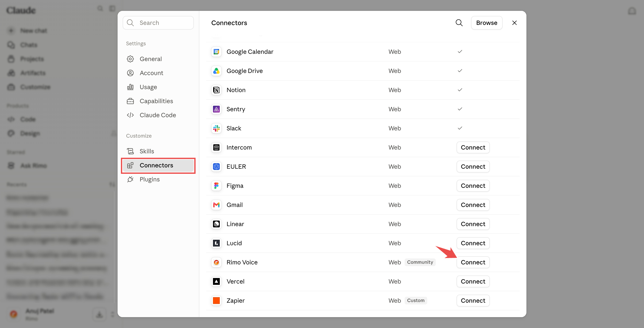Screen dimensions: 644x328
Task: Click the sidebar search icon near Claude logo
Action: tap(100, 9)
